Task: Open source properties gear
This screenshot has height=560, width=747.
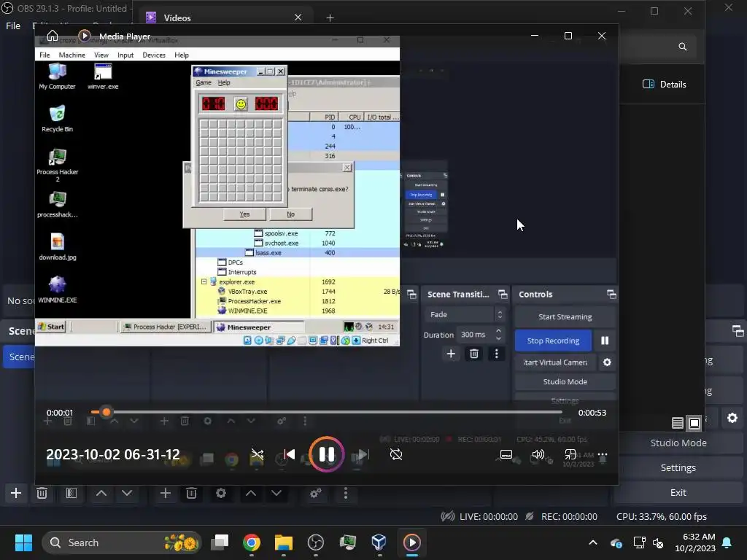Action: tap(221, 494)
